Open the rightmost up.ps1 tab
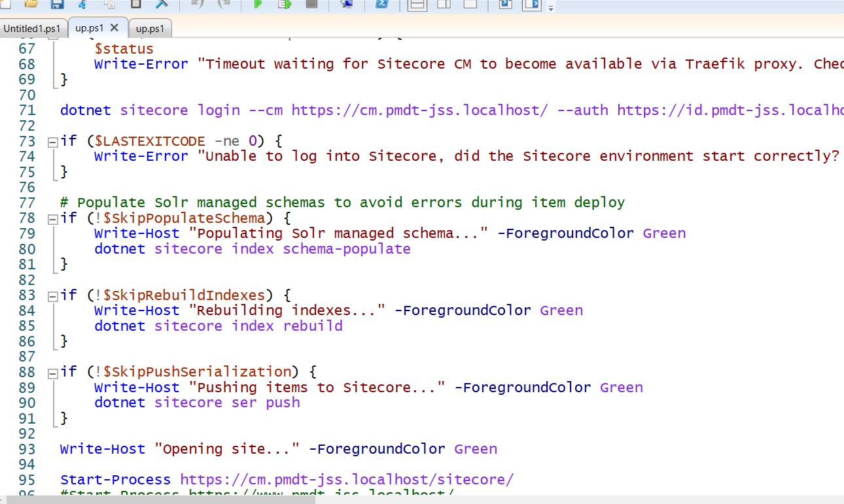The height and width of the screenshot is (504, 844). pos(150,28)
